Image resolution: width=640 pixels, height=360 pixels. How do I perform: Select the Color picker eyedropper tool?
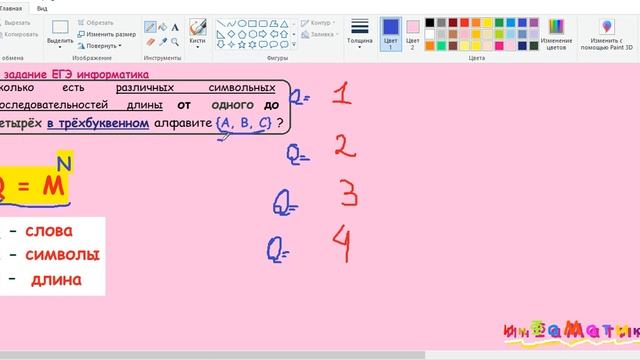click(162, 42)
